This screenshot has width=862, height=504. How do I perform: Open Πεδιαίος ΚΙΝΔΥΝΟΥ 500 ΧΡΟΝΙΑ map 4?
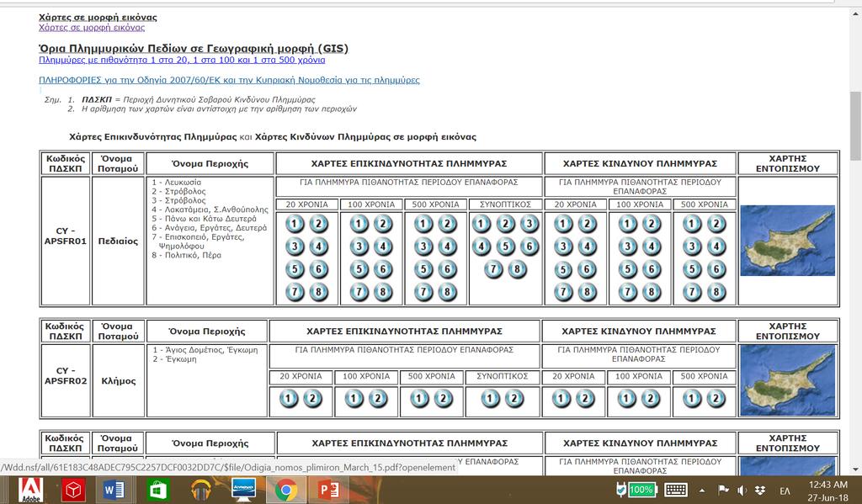[x=716, y=247]
